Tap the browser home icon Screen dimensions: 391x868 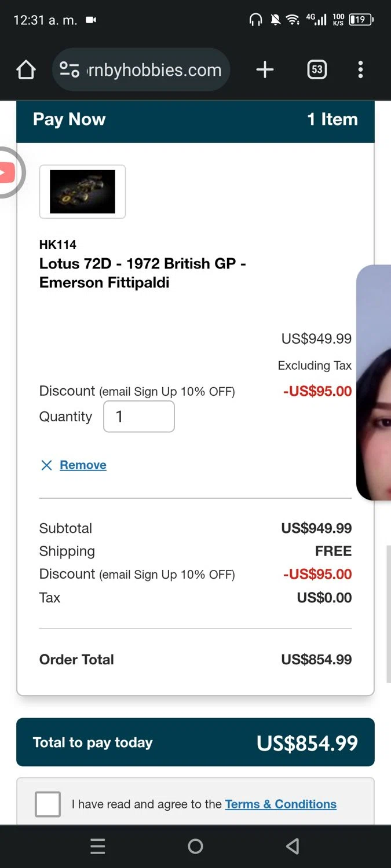(26, 70)
